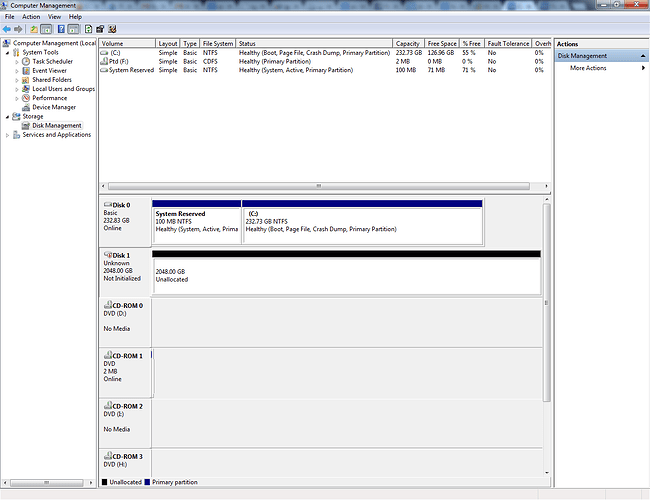The width and height of the screenshot is (650, 500).
Task: Click the console tree horizontal scrollbar thumb
Action: 46,483
